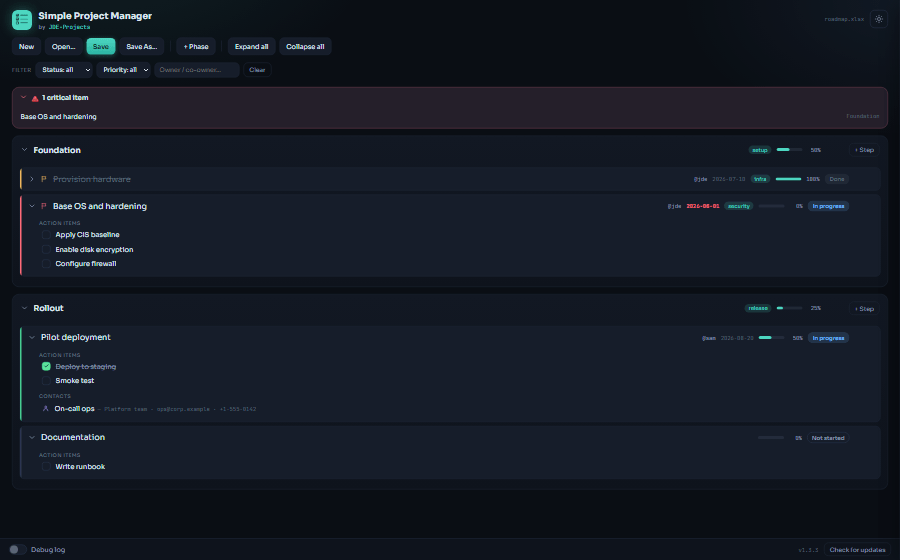Click the security tag on Base OS and hardening
The height and width of the screenshot is (560, 900).
[x=739, y=206]
